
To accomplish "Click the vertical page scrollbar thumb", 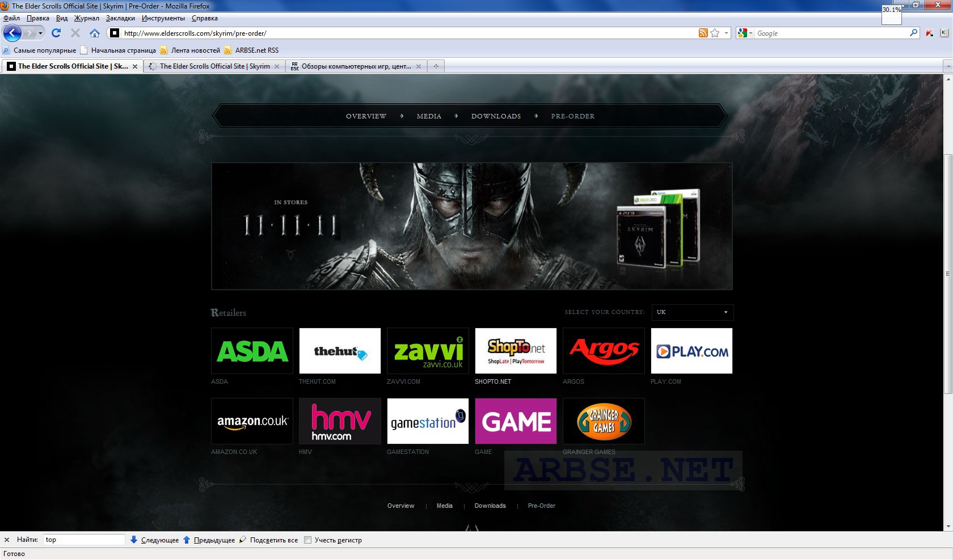I will tap(947, 274).
